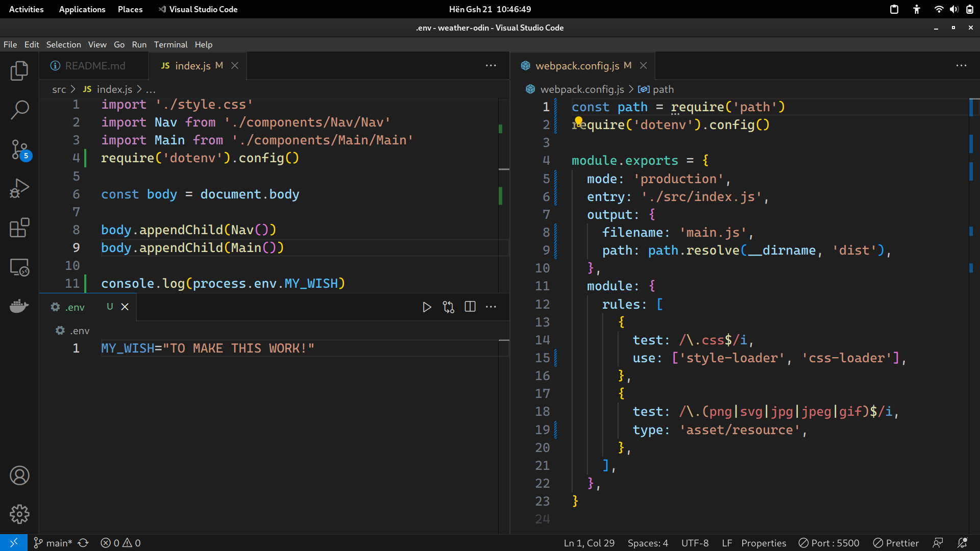Open the Activities overview
Image resolution: width=980 pixels, height=551 pixels.
[27, 9]
